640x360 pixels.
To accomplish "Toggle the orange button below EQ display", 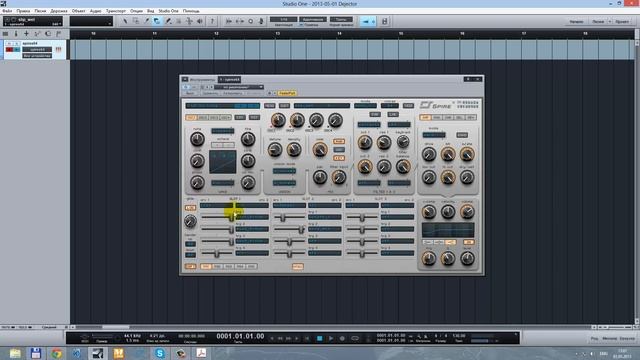I will pyautogui.click(x=469, y=242).
